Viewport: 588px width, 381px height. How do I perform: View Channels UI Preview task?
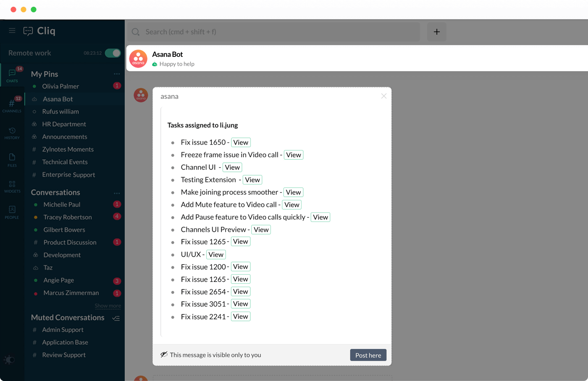point(261,230)
